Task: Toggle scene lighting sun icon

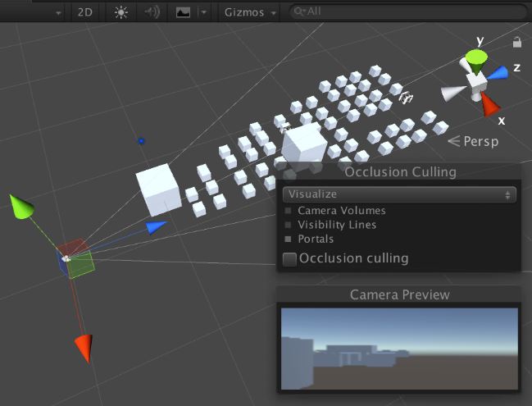Action: [x=120, y=12]
